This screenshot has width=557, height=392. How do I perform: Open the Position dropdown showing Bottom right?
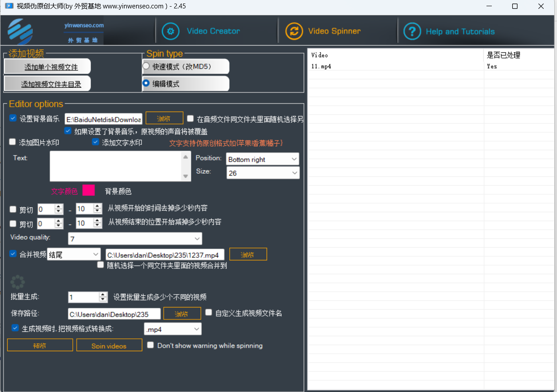pyautogui.click(x=263, y=159)
